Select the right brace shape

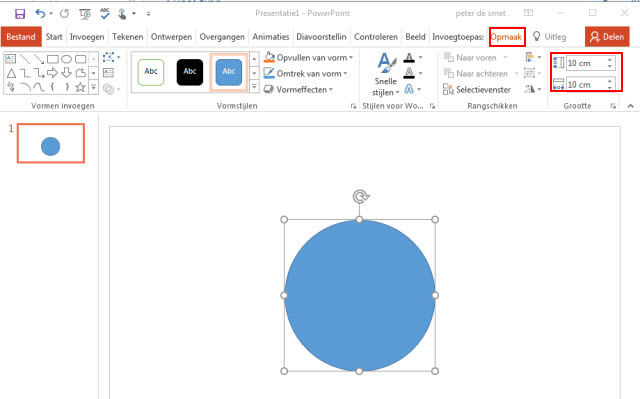tap(67, 87)
